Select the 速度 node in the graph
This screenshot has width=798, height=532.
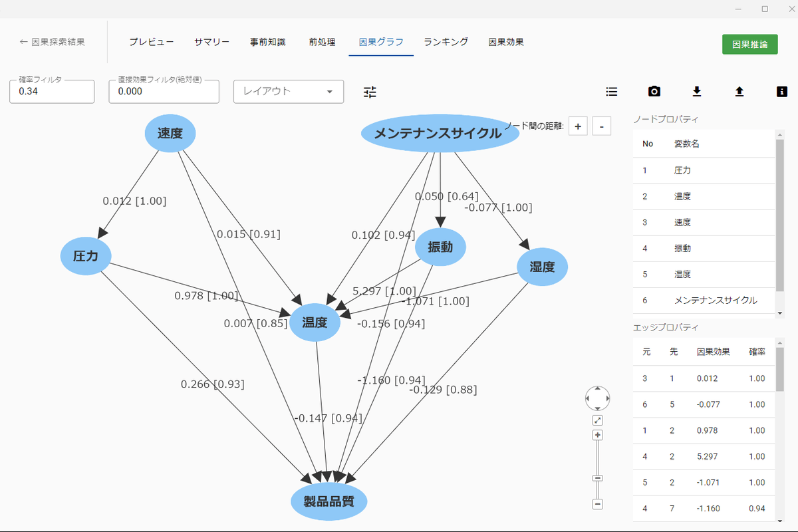click(x=170, y=134)
